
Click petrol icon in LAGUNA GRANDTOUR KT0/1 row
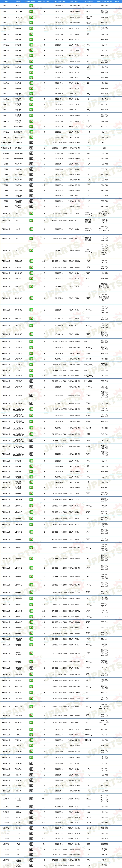pos(31,428)
